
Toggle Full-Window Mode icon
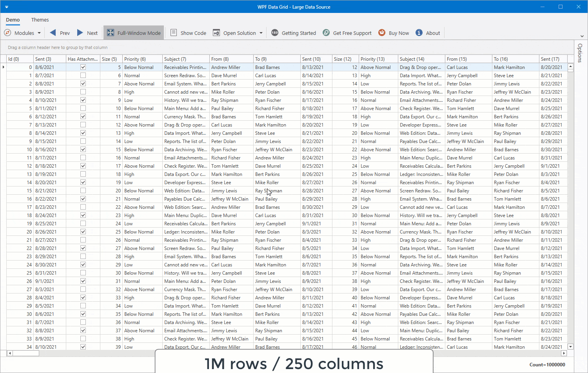(x=111, y=33)
